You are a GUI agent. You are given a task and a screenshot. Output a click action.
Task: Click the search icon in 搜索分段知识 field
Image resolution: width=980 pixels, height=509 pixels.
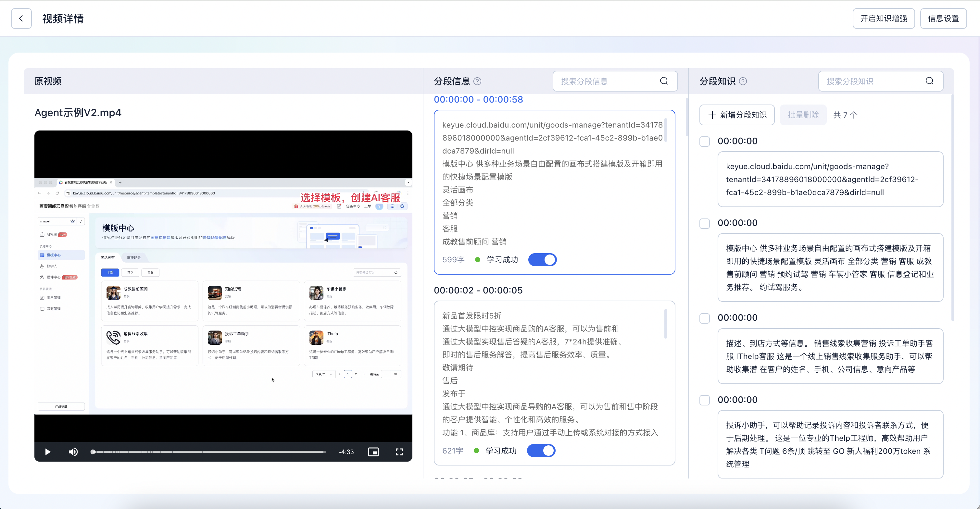point(929,81)
